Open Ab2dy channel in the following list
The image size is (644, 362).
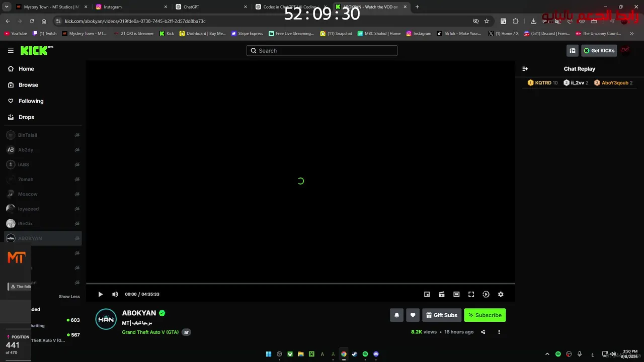(x=43, y=150)
